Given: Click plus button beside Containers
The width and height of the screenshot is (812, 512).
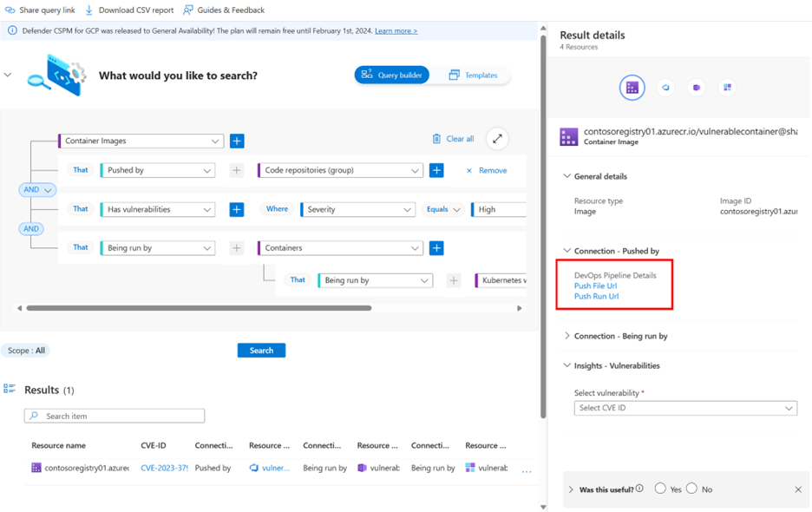Looking at the screenshot, I should coord(436,247).
